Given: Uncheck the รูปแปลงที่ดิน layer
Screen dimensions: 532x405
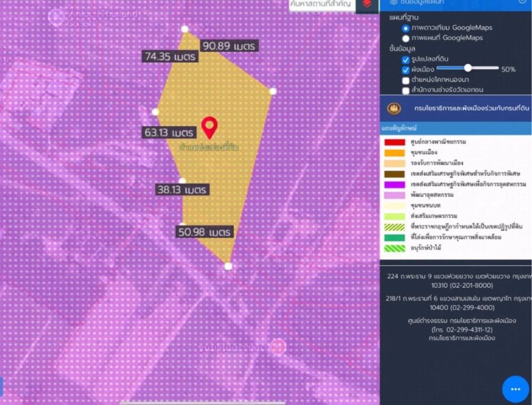Looking at the screenshot, I should 406,60.
